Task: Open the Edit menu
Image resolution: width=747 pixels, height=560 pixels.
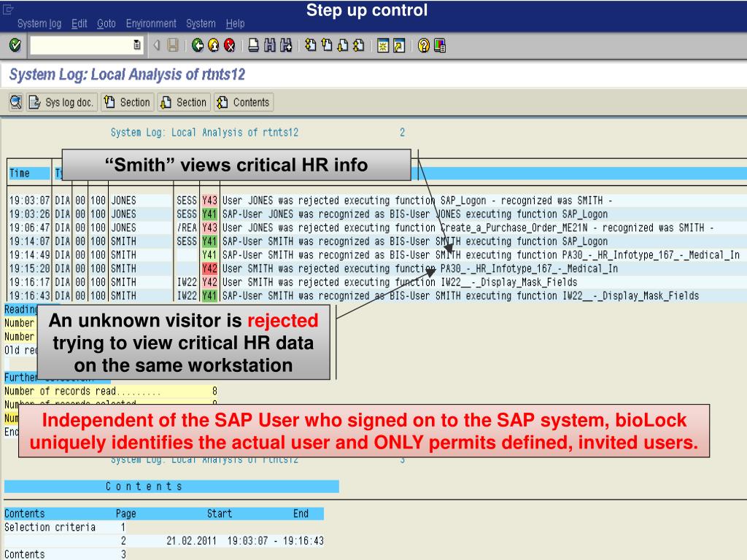Action: point(79,23)
